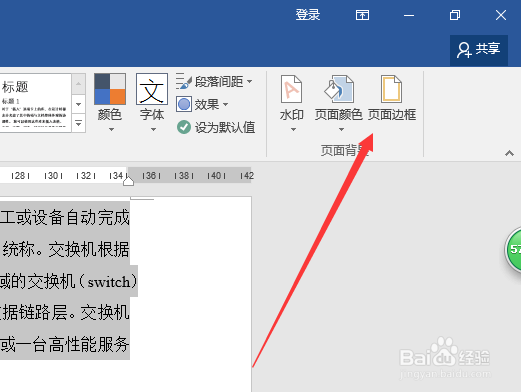
Task: Click text line containing "switch"
Action: [x=68, y=281]
